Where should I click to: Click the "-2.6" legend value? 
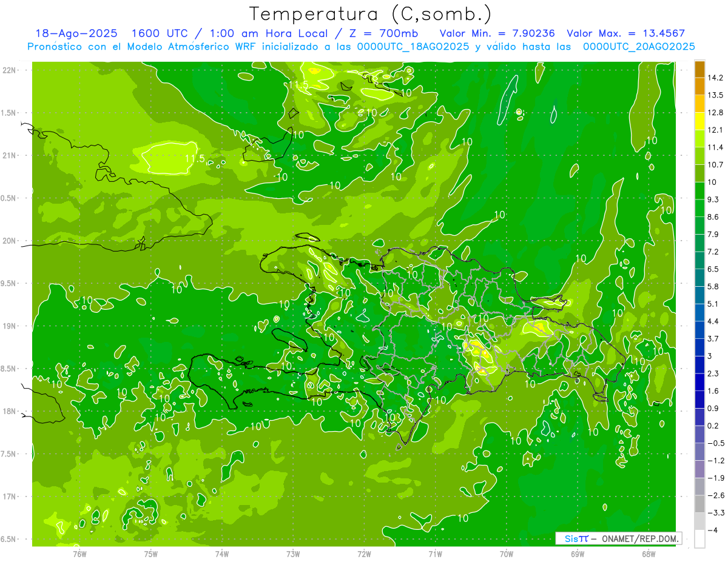pos(715,496)
